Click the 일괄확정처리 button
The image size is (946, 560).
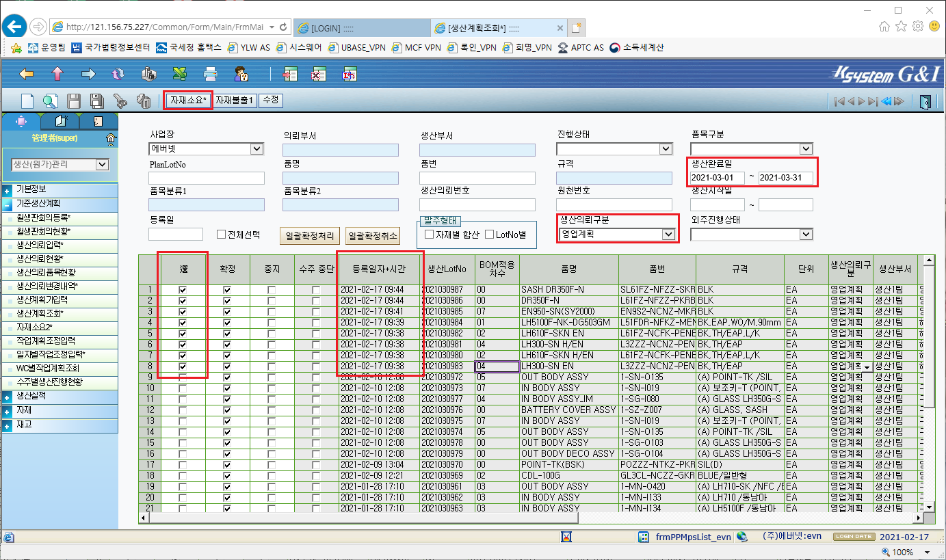tap(310, 235)
